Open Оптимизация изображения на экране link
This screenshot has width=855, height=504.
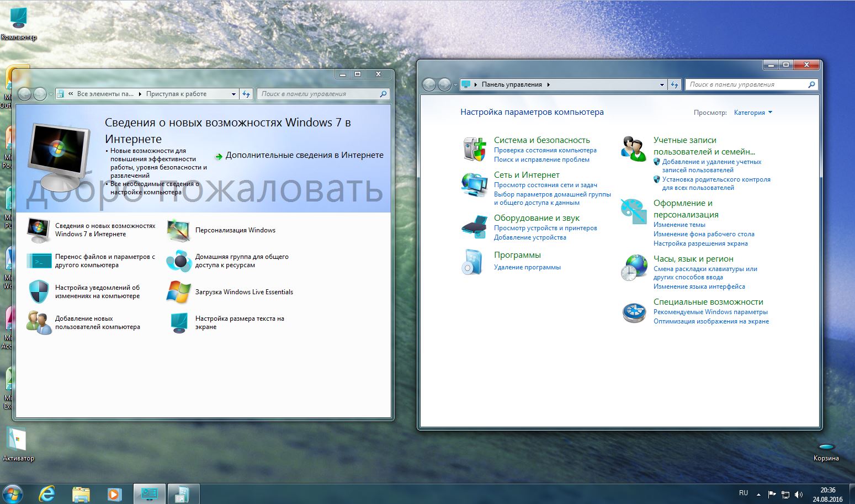click(x=711, y=321)
